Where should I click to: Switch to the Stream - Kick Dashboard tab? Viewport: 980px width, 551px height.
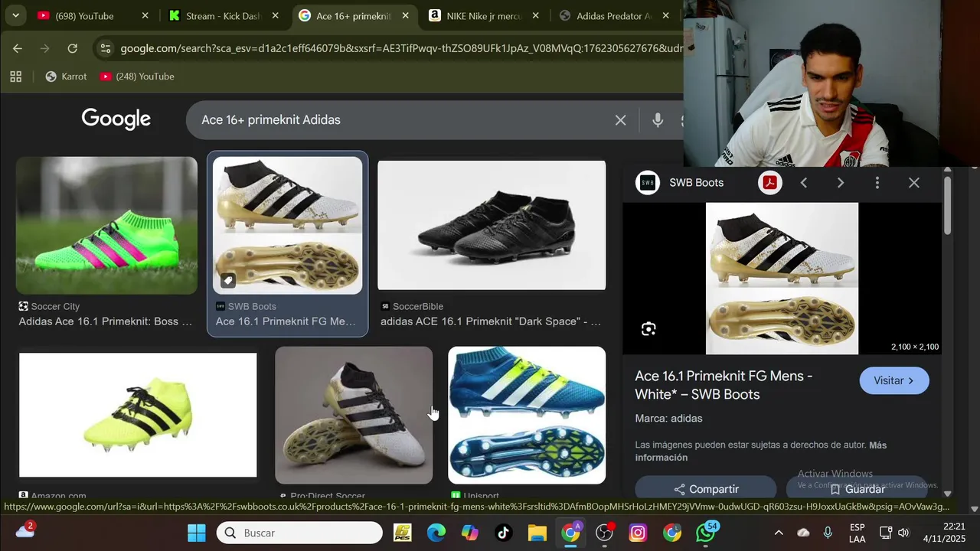pyautogui.click(x=214, y=15)
